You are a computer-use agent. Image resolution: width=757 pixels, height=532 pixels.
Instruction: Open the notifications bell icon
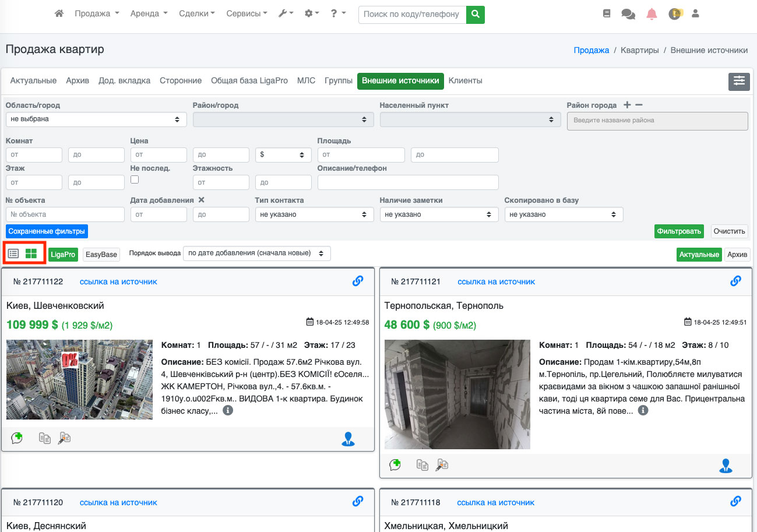coord(652,14)
